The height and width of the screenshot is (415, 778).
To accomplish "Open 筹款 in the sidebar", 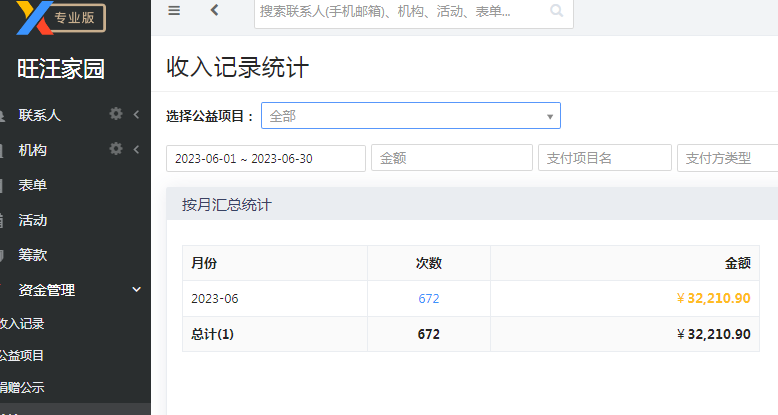I will point(33,255).
